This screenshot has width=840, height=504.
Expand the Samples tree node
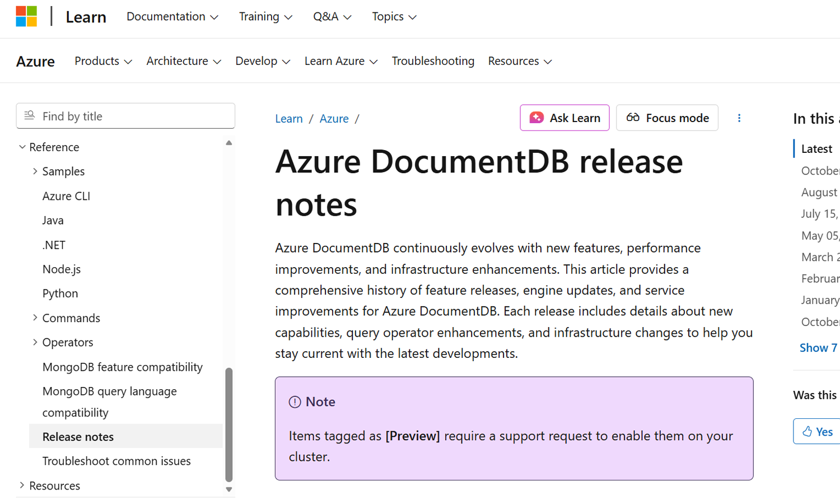pyautogui.click(x=35, y=171)
